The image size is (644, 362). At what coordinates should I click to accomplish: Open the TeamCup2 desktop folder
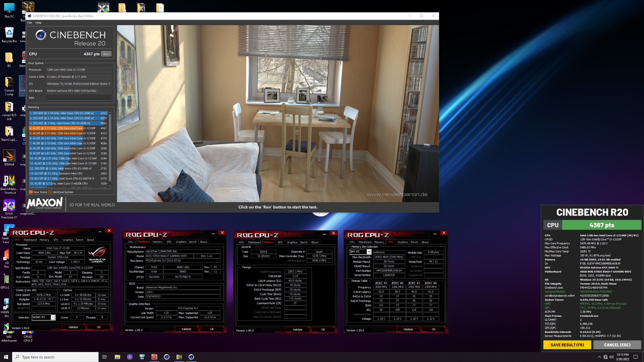(x=9, y=134)
